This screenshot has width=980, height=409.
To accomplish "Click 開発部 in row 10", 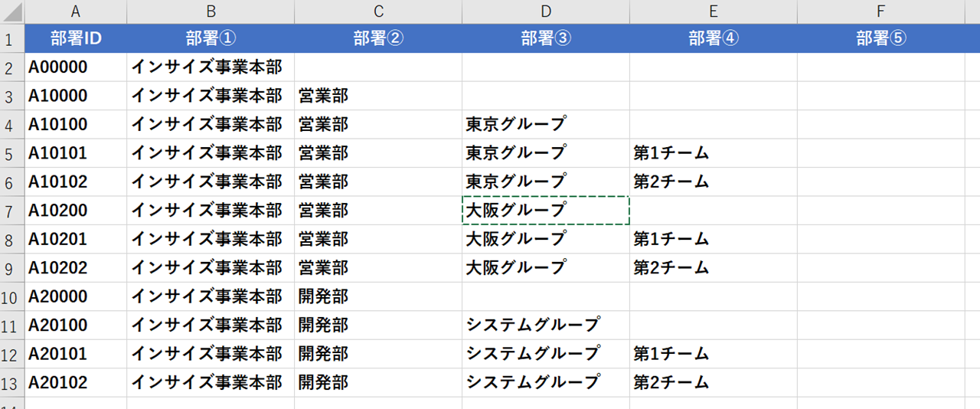I will 378,296.
